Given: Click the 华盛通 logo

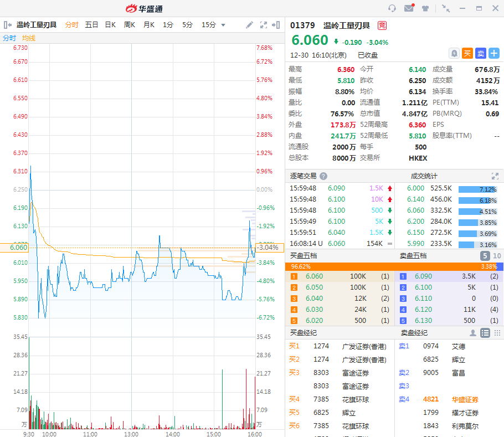Looking at the screenshot, I should pos(144,8).
